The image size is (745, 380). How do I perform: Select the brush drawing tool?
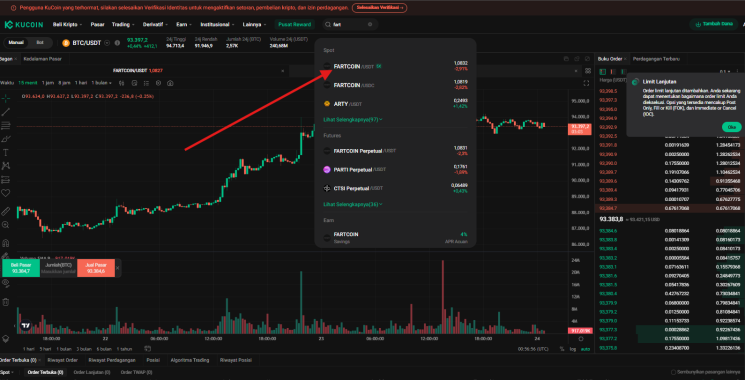point(6,139)
